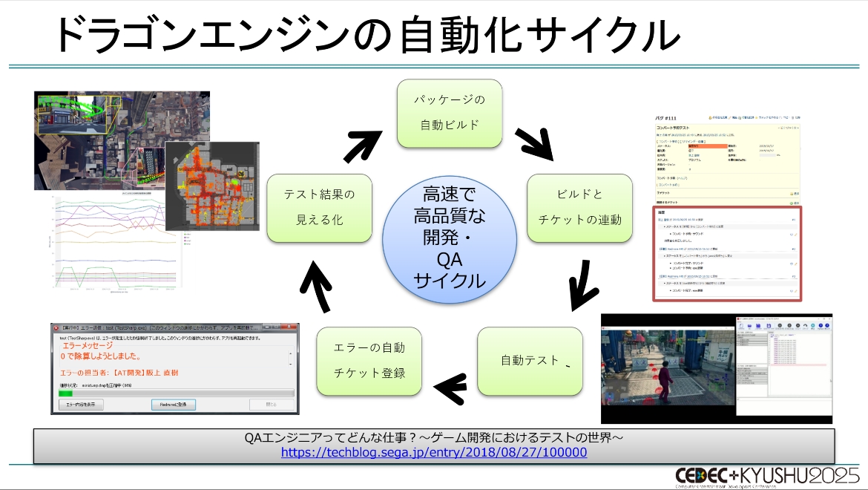Click arrow pointing to ビルドとチケットの連動 box
868x490 pixels.
[x=535, y=143]
